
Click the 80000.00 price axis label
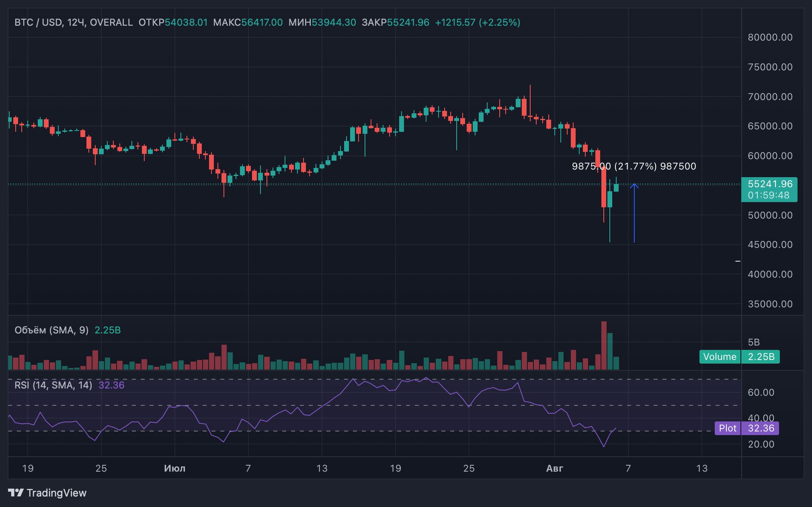point(770,37)
